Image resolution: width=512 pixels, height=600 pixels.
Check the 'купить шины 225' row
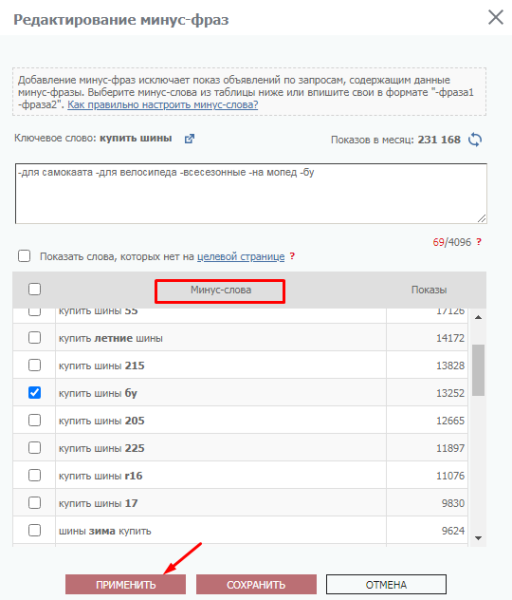tap(34, 448)
